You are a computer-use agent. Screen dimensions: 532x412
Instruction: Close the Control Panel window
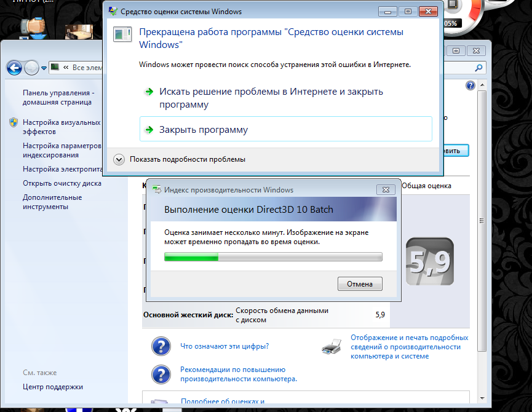[x=477, y=50]
